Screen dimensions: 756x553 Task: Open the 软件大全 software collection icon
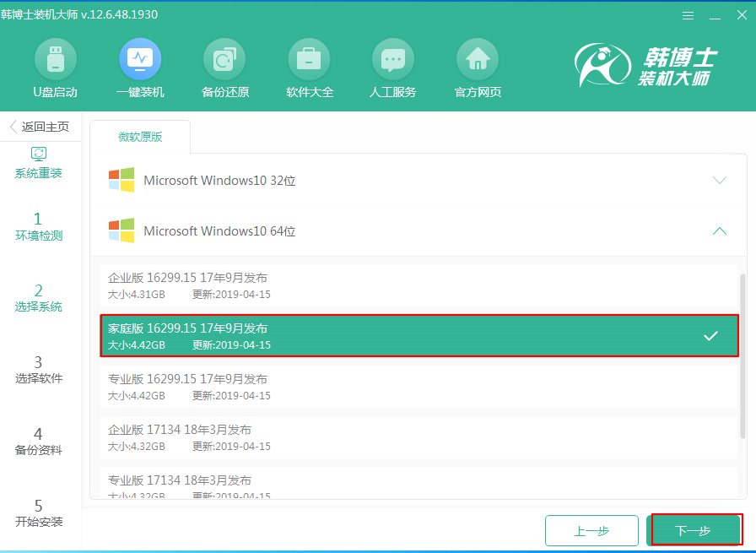(x=309, y=68)
